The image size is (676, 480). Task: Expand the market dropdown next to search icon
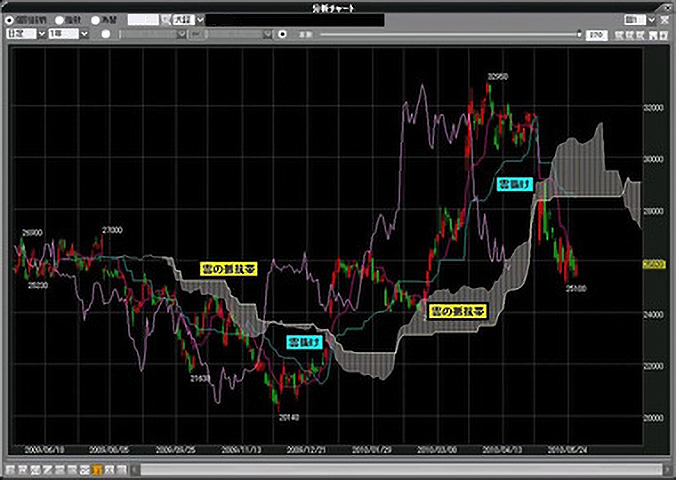tap(200, 19)
